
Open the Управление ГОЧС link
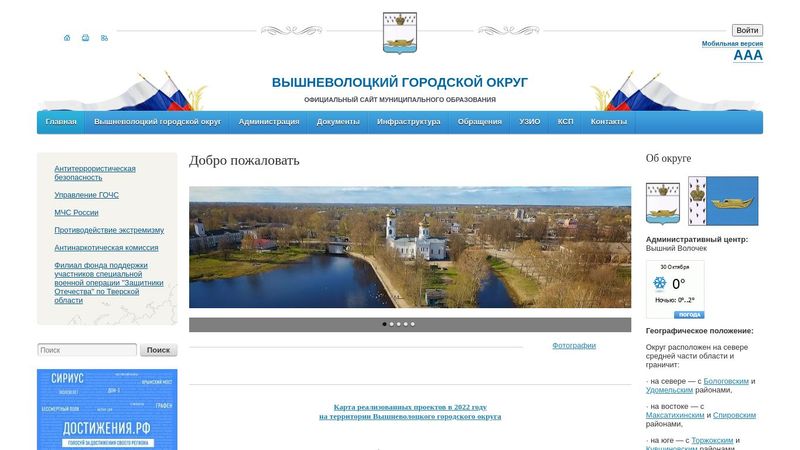coord(86,195)
